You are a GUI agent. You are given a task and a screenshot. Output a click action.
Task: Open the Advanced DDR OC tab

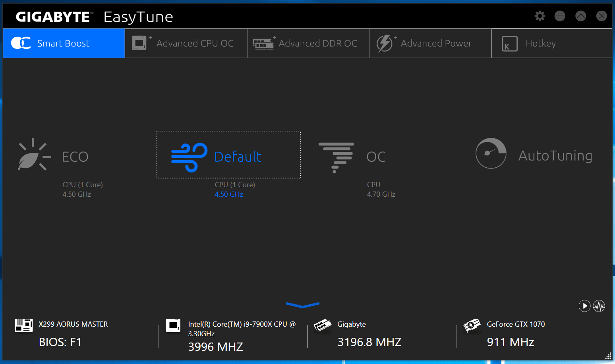click(x=308, y=43)
